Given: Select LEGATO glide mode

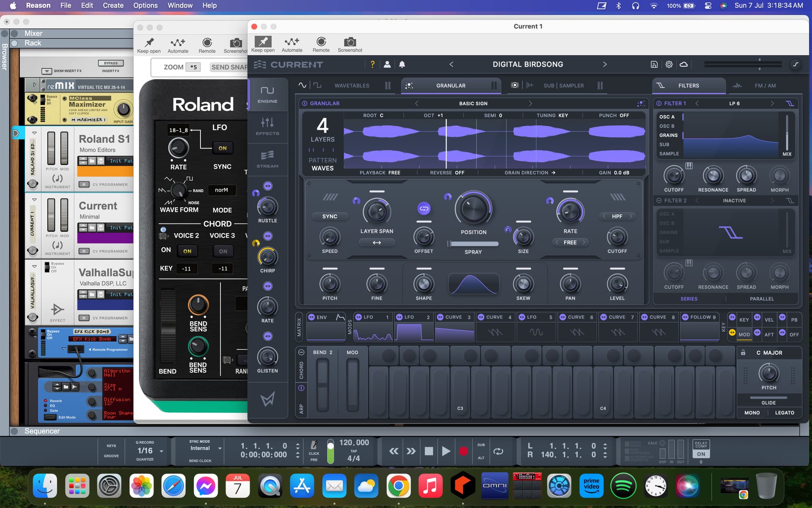Looking at the screenshot, I should 785,413.
